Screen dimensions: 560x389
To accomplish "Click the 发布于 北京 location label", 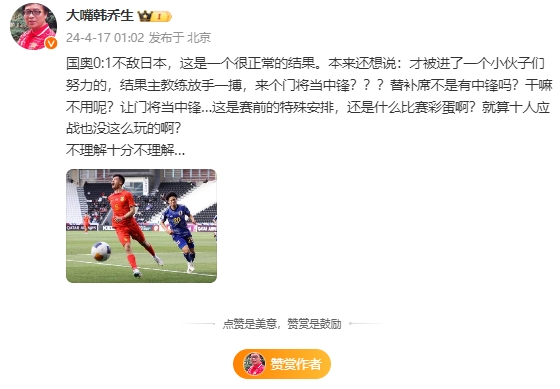I will click(180, 38).
